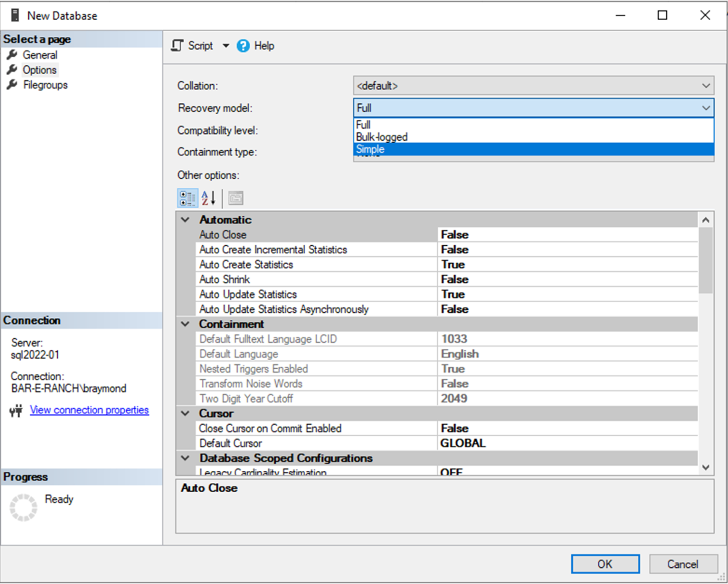The image size is (728, 584).
Task: Collapse the Containment category
Action: [x=185, y=324]
